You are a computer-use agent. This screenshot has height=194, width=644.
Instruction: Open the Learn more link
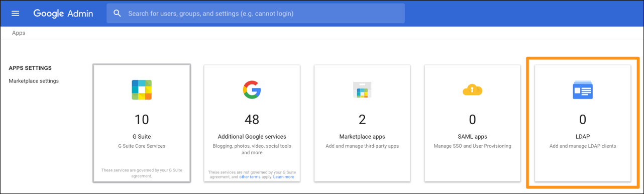click(284, 177)
